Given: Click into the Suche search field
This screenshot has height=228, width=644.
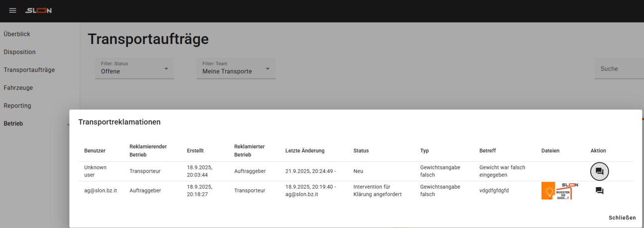Looking at the screenshot, I should 619,69.
